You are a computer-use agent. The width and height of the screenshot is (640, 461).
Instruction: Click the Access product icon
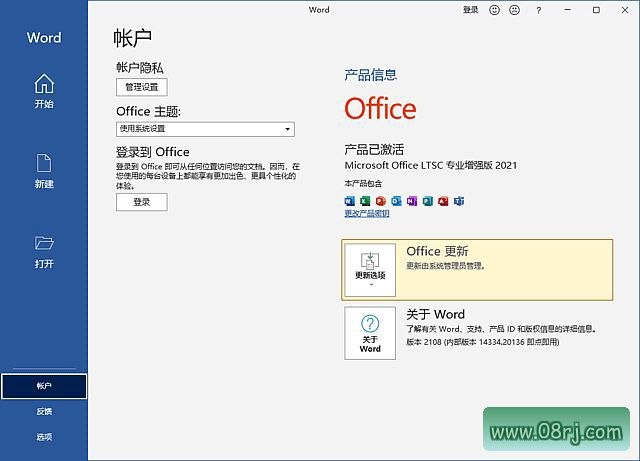tap(443, 201)
